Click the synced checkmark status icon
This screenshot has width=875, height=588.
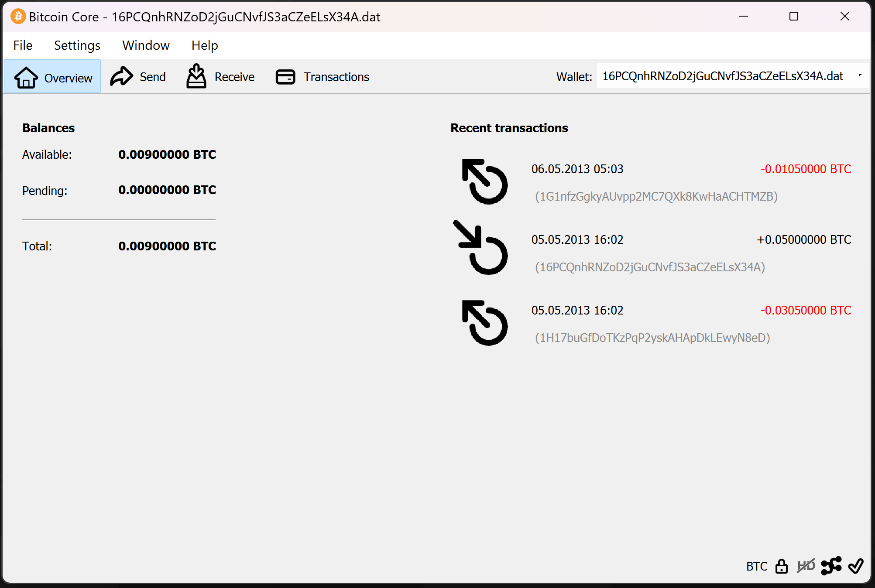tap(856, 566)
